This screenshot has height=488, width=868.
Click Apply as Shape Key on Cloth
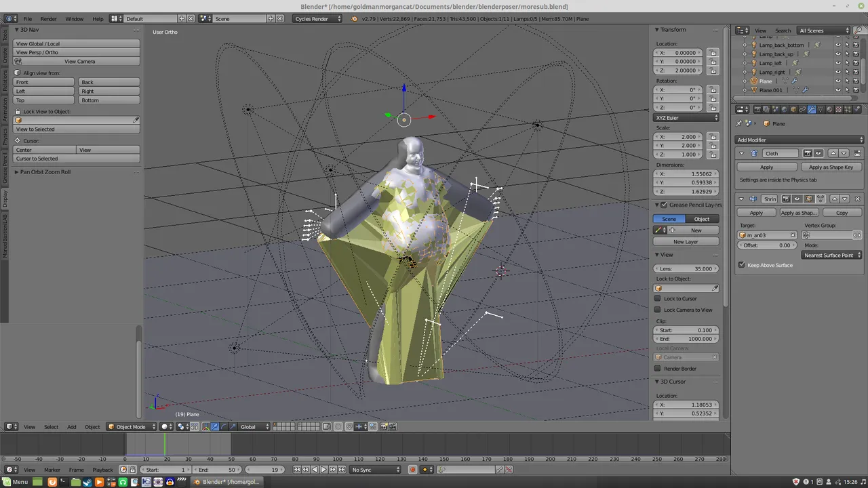coord(831,167)
